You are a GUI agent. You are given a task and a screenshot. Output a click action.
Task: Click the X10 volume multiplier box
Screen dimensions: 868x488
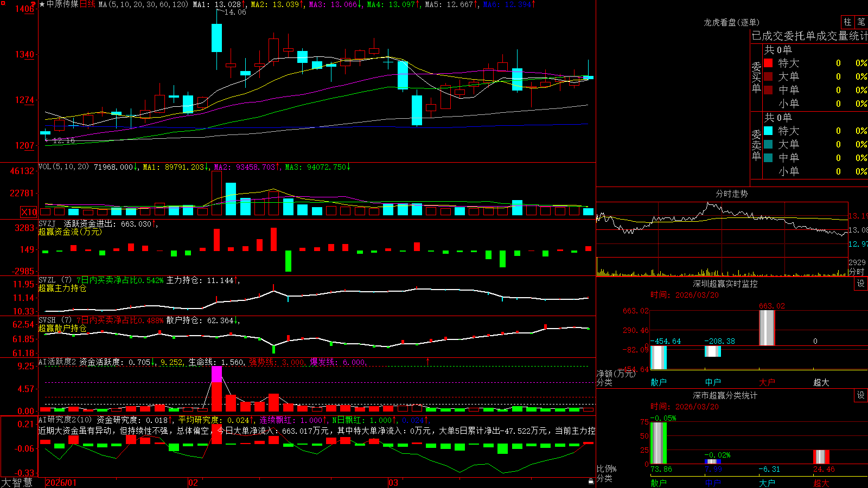coord(29,212)
